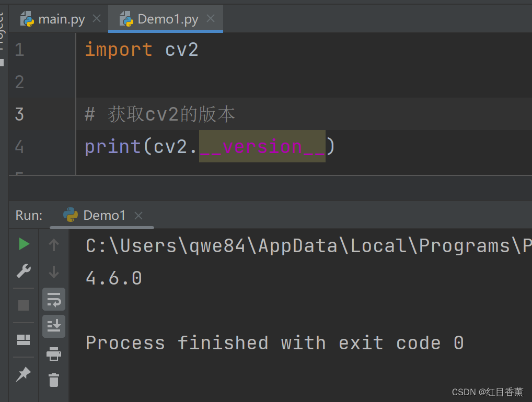Toggle the Pin tab icon
The height and width of the screenshot is (402, 532).
click(x=24, y=374)
